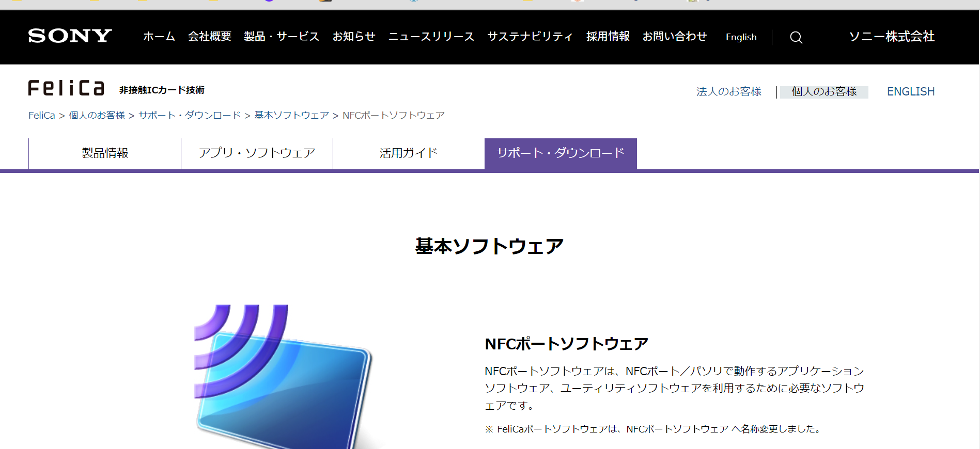The height and width of the screenshot is (449, 980).
Task: Click the FeliCaポートソフトウェア rename note
Action: click(x=653, y=429)
